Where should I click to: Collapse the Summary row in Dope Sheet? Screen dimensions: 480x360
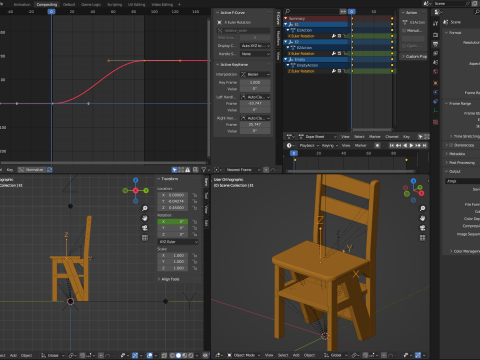coord(286,19)
